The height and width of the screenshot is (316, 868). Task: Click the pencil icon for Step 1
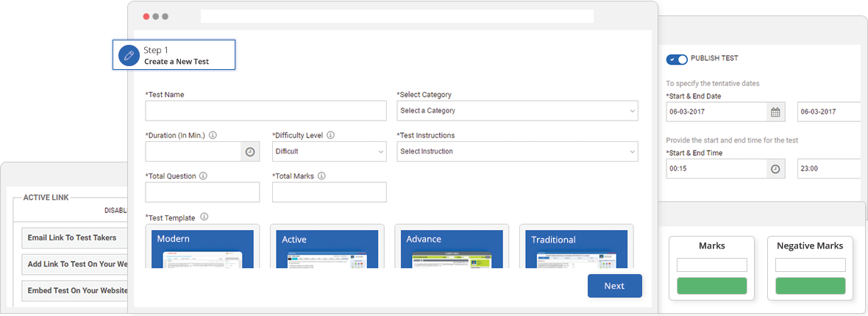129,55
